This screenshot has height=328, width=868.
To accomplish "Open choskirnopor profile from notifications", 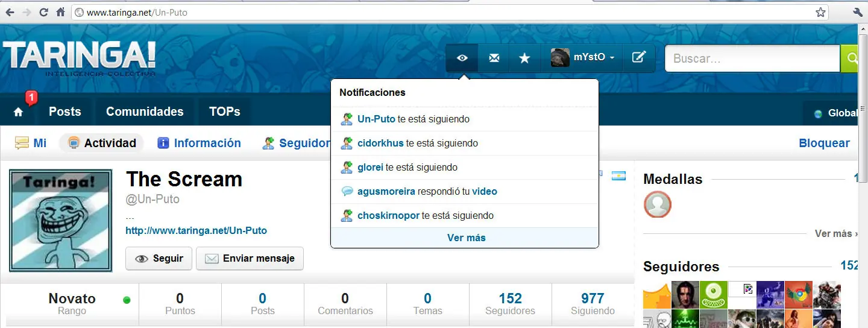I will 388,215.
